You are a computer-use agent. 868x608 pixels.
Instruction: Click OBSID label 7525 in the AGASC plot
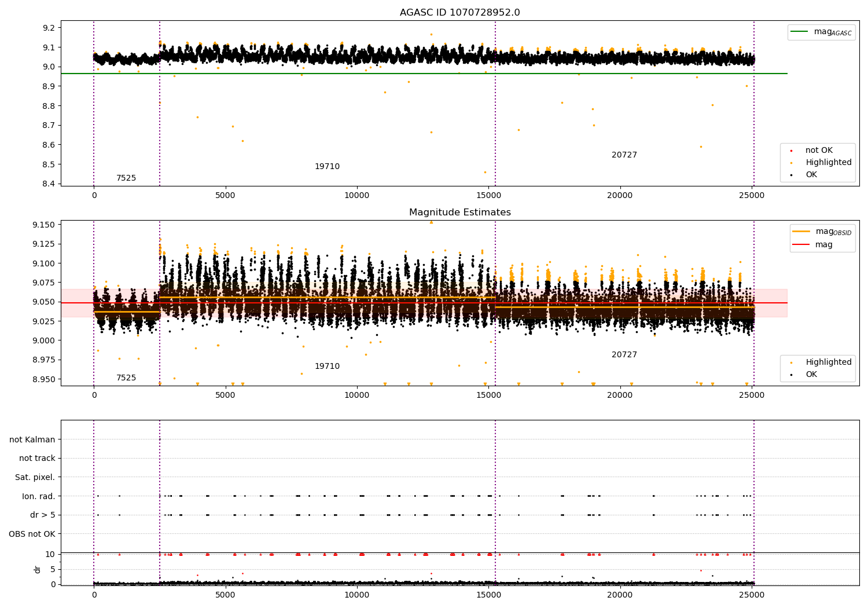(126, 178)
